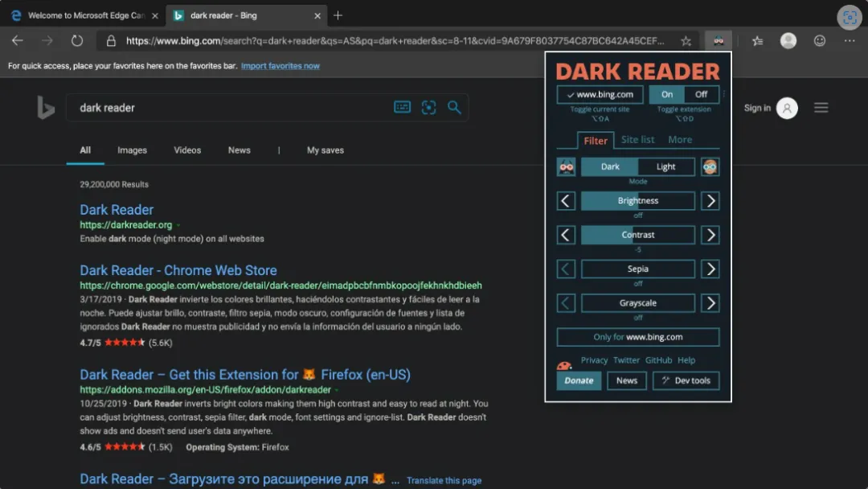Toggle Dark Reader for www.bing.com
This screenshot has height=489, width=868.
tap(600, 95)
